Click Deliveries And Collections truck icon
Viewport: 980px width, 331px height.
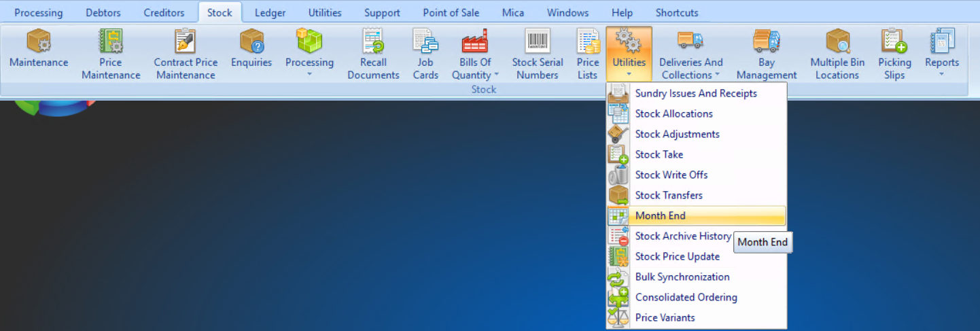[690, 41]
